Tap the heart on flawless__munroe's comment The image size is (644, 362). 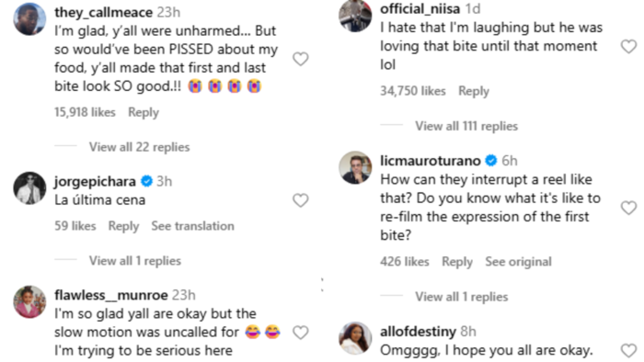click(x=300, y=332)
